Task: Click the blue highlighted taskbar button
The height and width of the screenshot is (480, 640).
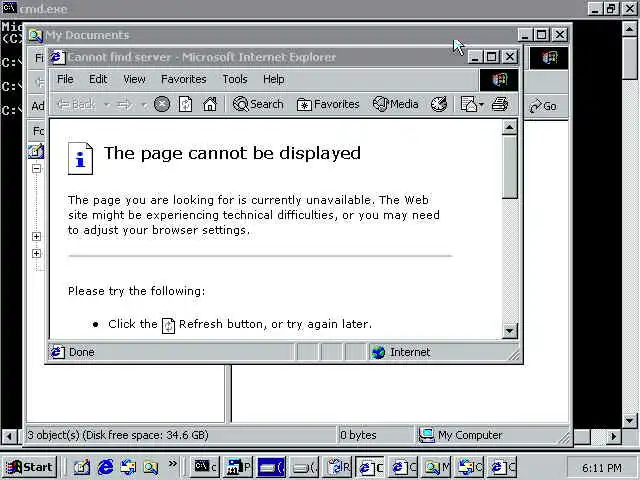Action: pos(271,467)
